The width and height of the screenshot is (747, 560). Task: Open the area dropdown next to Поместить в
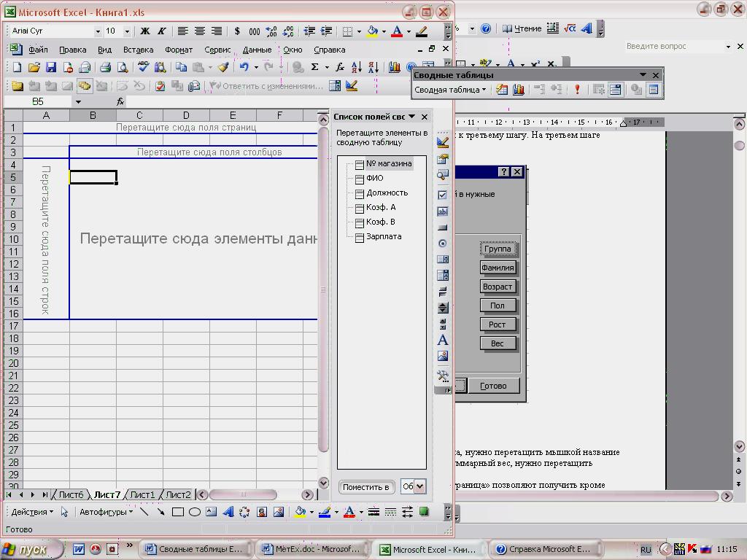[419, 486]
